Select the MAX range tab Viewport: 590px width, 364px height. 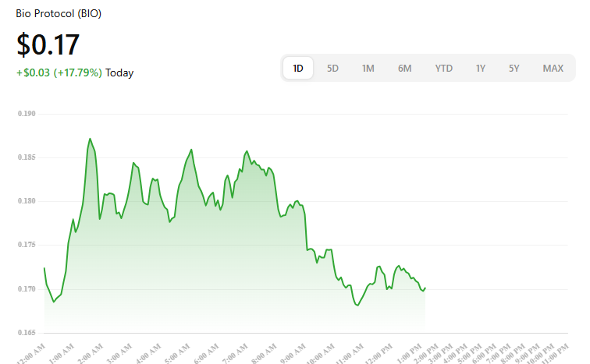tap(553, 69)
